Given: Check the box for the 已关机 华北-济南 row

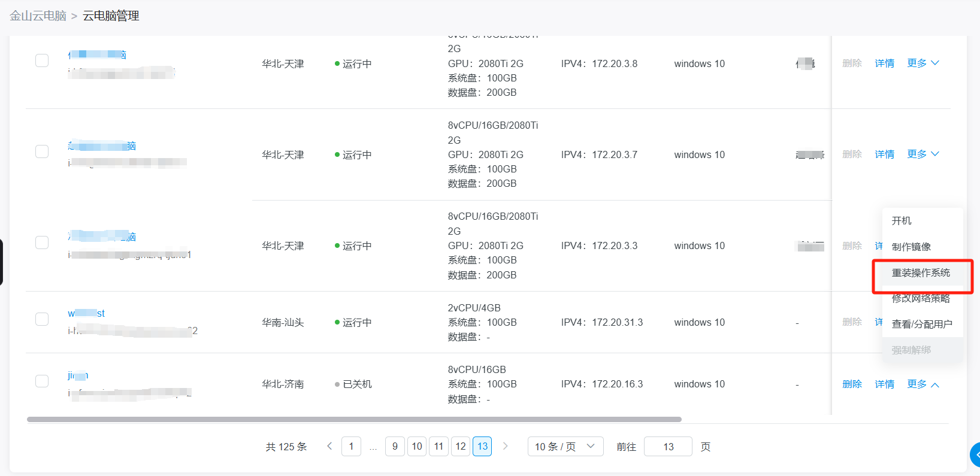Looking at the screenshot, I should [x=42, y=381].
